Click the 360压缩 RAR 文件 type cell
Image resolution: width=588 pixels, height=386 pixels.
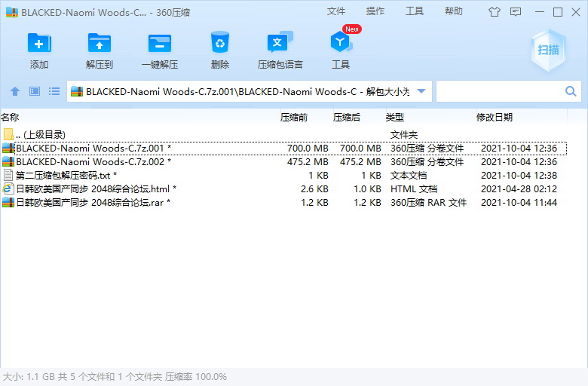tap(428, 202)
